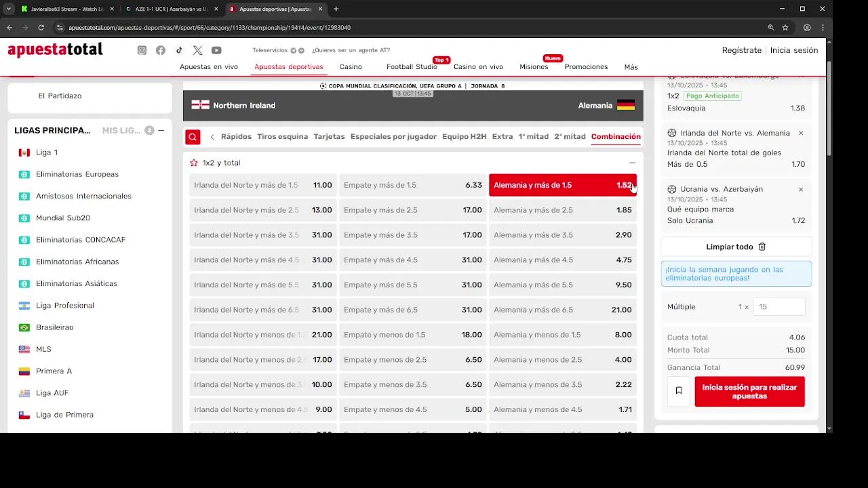
Task: Click the Peru flag icon beside Liga 1
Action: (x=24, y=152)
